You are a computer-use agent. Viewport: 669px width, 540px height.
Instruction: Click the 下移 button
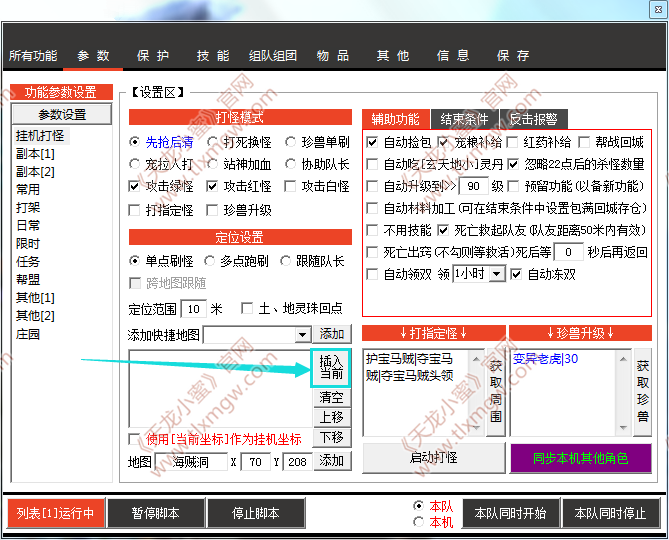point(332,437)
